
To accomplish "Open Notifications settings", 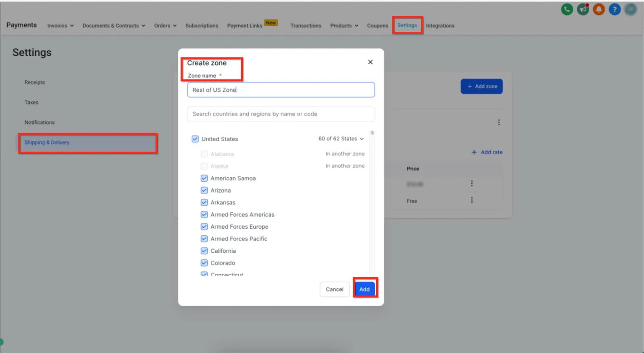I will pyautogui.click(x=39, y=123).
